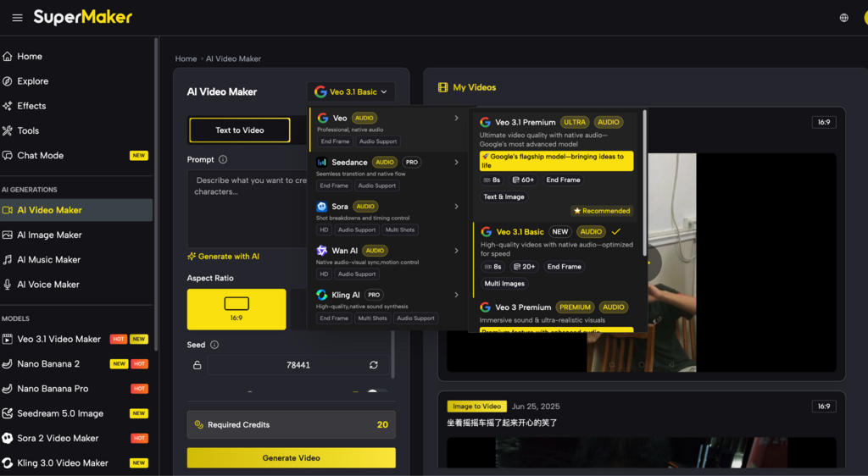Toggle the seed lock icon
Viewport: 868px width, 476px height.
click(x=197, y=365)
